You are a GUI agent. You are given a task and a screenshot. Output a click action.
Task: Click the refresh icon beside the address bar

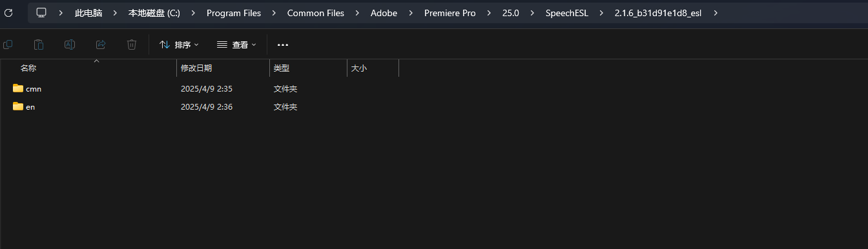pos(8,13)
